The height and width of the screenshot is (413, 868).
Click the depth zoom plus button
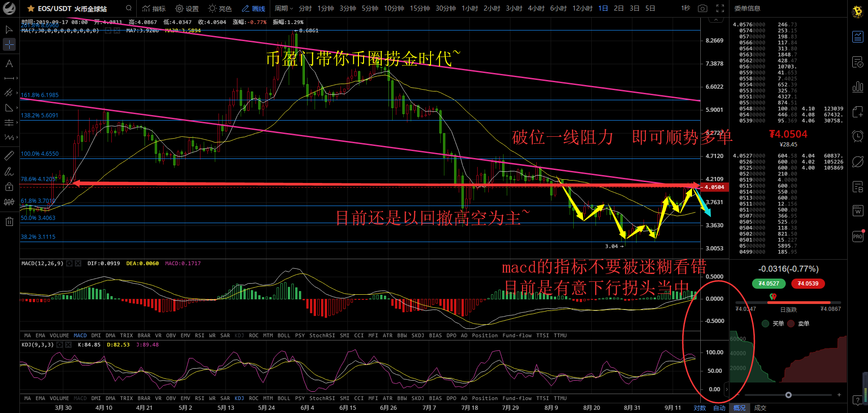click(x=839, y=395)
